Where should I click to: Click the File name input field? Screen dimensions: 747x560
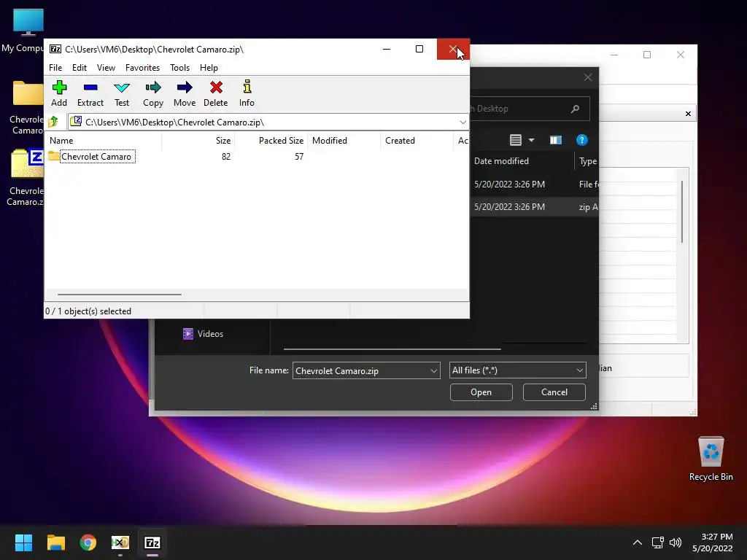[x=360, y=370]
